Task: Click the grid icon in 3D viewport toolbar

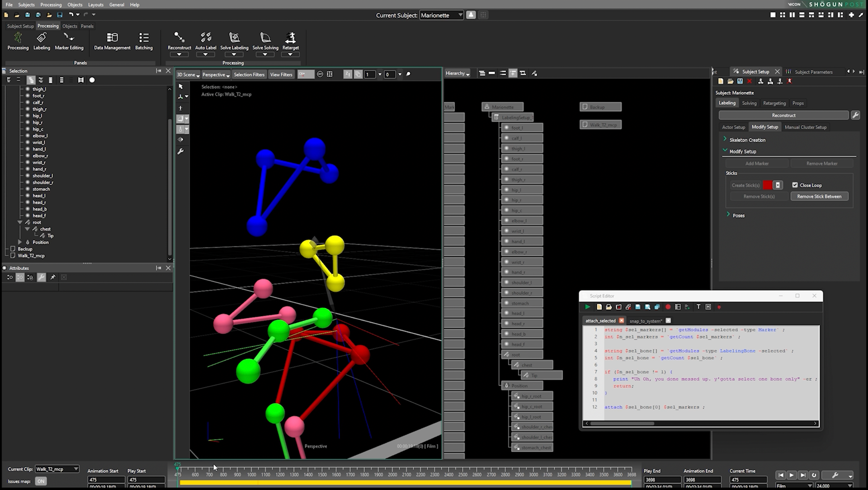Action: [x=330, y=74]
